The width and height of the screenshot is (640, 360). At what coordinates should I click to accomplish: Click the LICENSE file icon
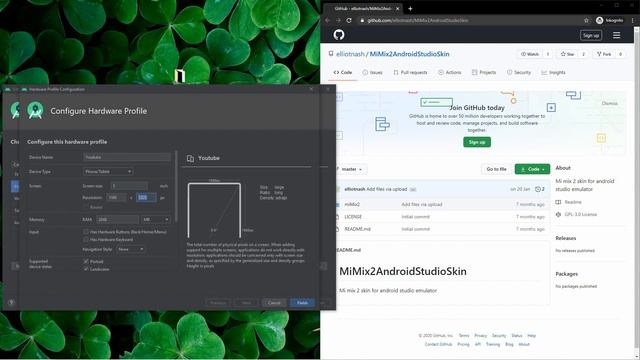[x=337, y=217]
